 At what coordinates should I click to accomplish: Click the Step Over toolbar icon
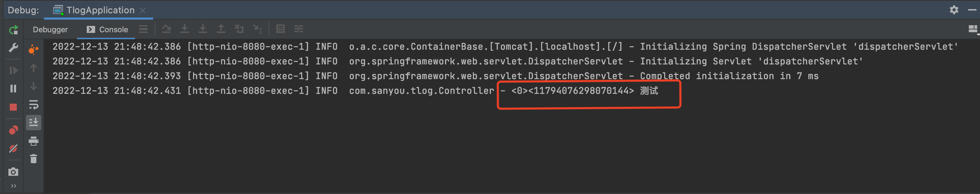(166, 29)
